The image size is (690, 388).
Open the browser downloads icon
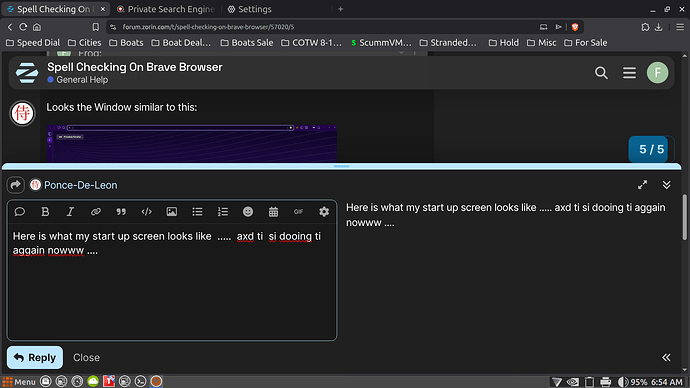659,27
